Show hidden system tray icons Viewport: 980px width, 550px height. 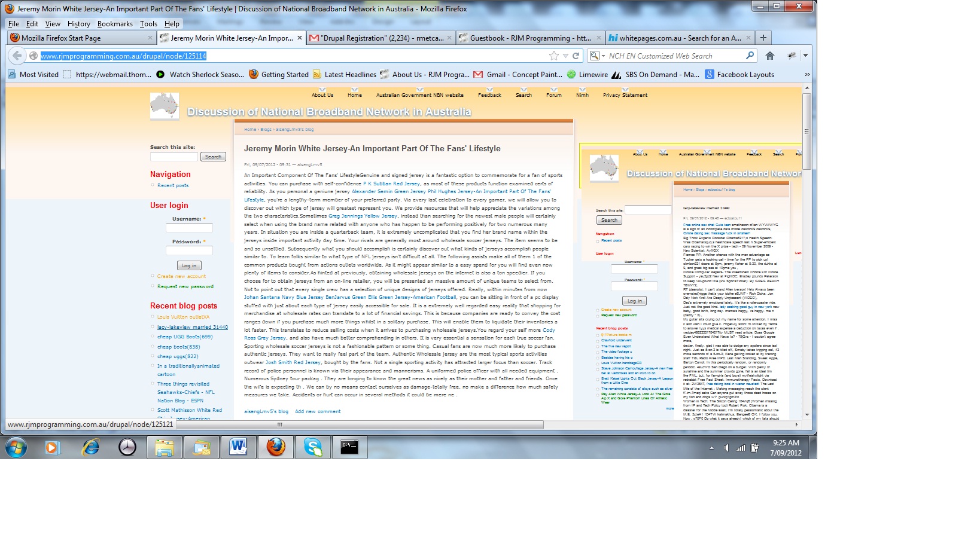(x=711, y=447)
